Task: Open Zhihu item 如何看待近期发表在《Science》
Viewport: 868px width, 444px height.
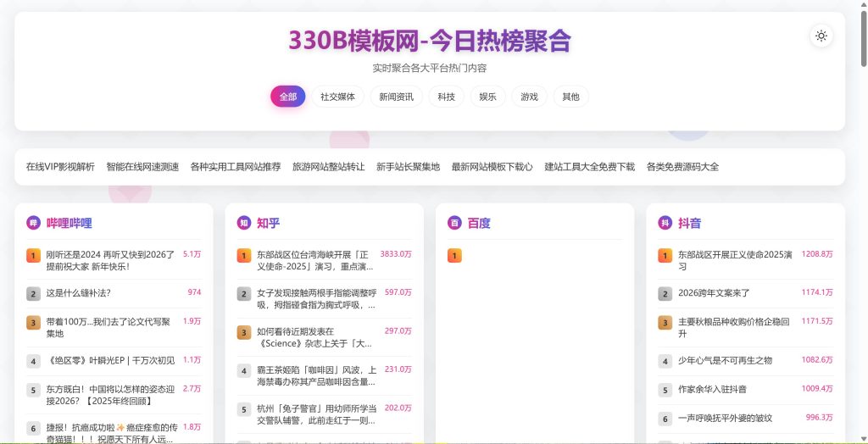Action: click(x=314, y=337)
